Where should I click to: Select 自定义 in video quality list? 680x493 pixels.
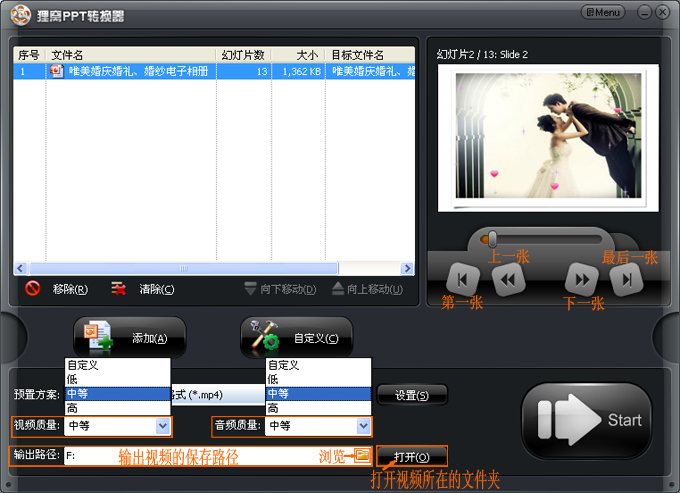tap(118, 365)
